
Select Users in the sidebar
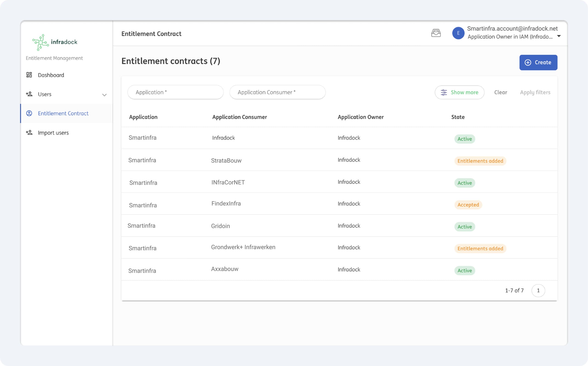point(66,94)
